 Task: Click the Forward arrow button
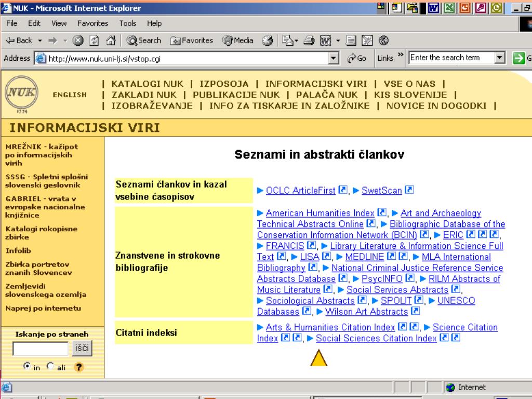53,41
